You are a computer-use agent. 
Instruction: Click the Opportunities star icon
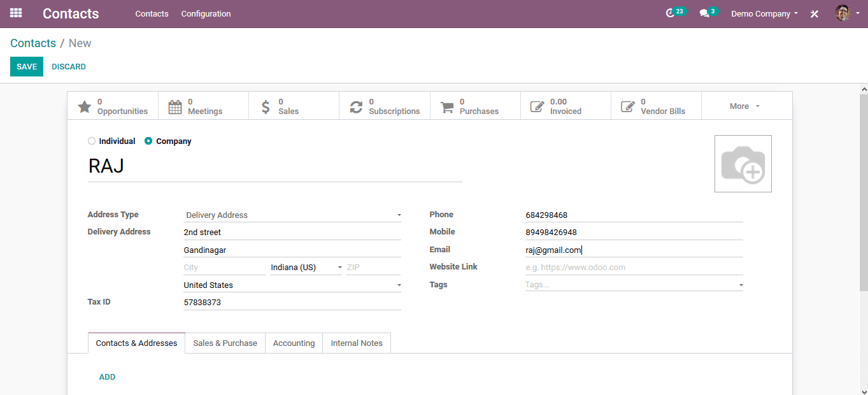[x=85, y=106]
